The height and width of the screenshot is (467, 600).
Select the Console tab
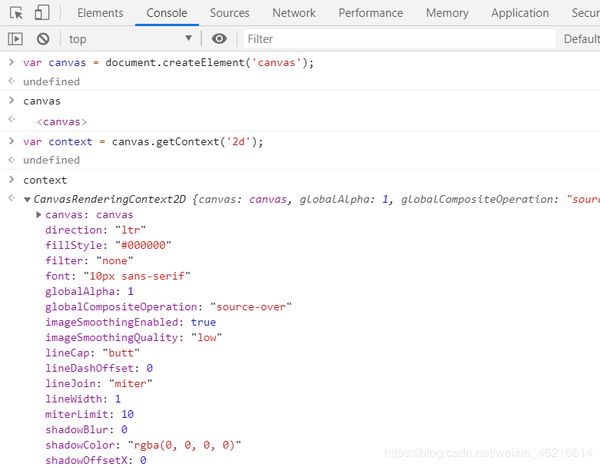[167, 13]
